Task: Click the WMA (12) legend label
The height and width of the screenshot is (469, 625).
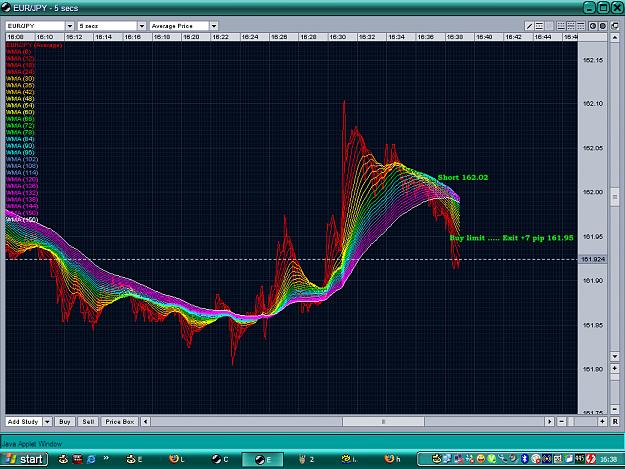Action: (20, 59)
